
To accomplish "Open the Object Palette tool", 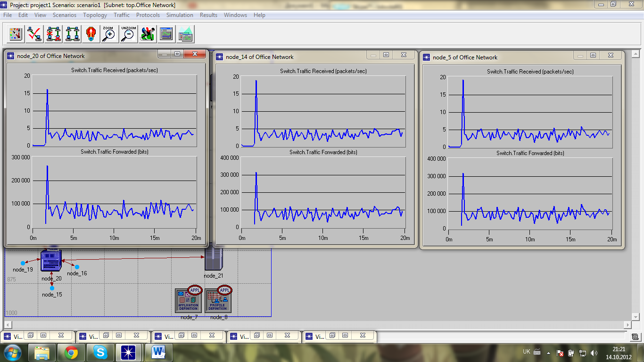I will coord(16,34).
